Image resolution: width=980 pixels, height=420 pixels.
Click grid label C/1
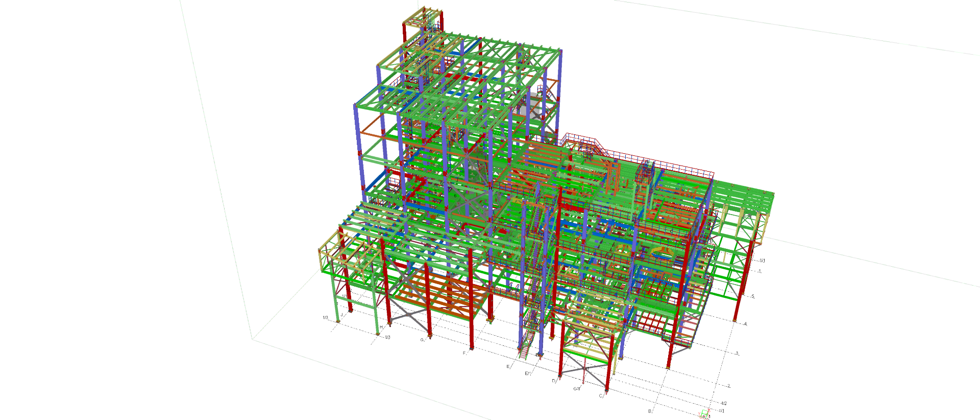click(576, 389)
